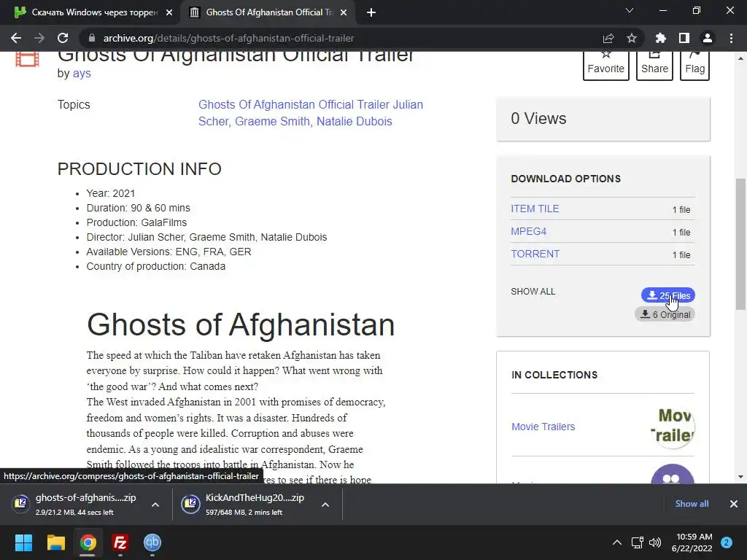747x560 pixels.
Task: Go back to previous page
Action: 16,38
